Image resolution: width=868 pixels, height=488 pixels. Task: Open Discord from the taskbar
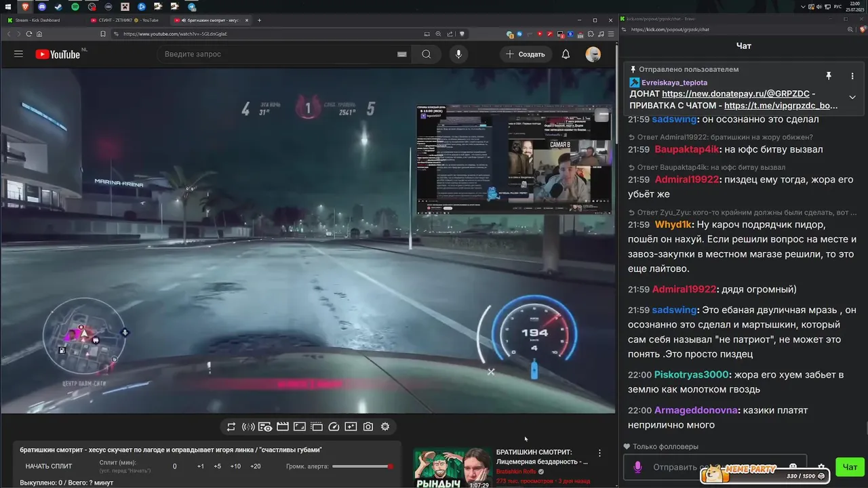coord(42,6)
